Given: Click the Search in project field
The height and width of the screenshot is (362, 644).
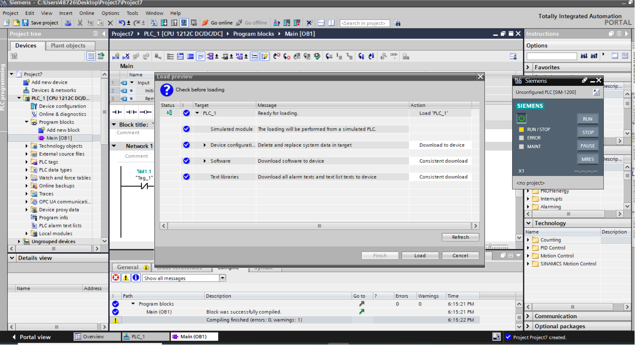Looking at the screenshot, I should click(x=365, y=23).
